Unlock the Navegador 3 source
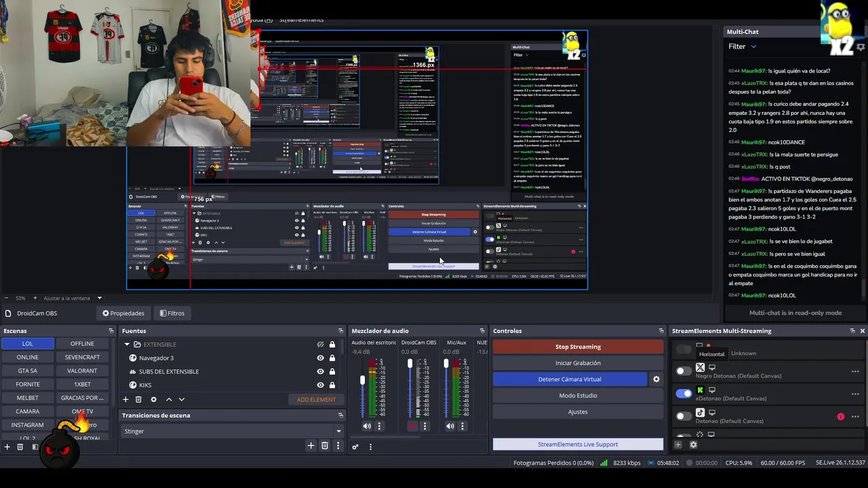868x488 pixels. pos(332,358)
